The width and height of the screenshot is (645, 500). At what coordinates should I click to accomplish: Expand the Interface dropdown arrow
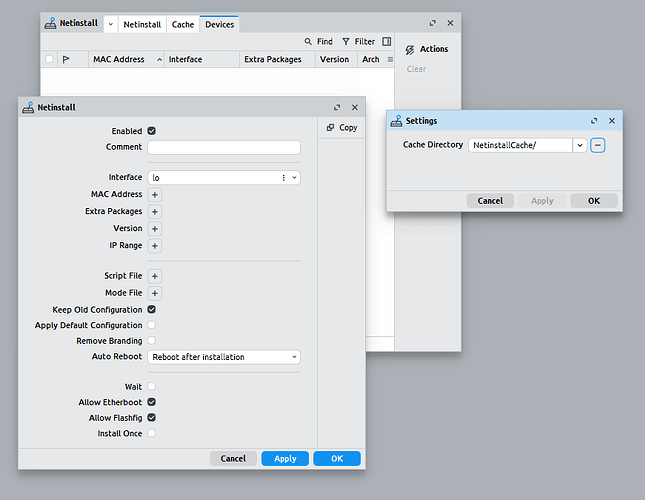pyautogui.click(x=295, y=178)
